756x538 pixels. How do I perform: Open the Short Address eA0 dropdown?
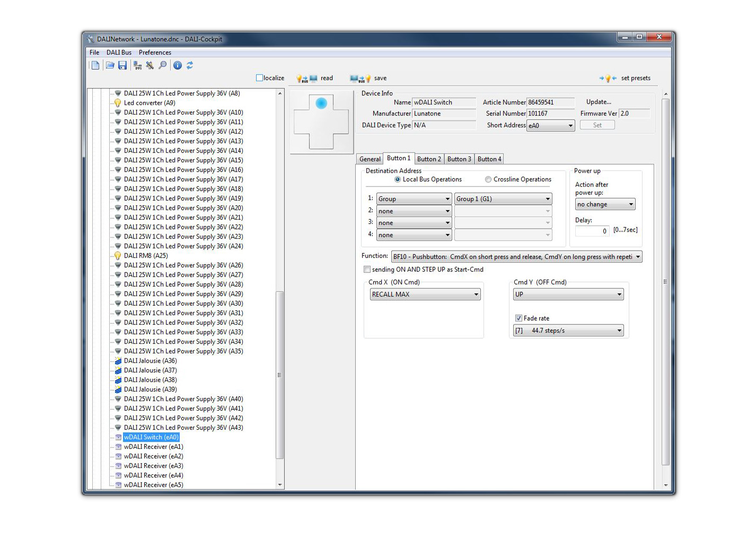pos(550,126)
